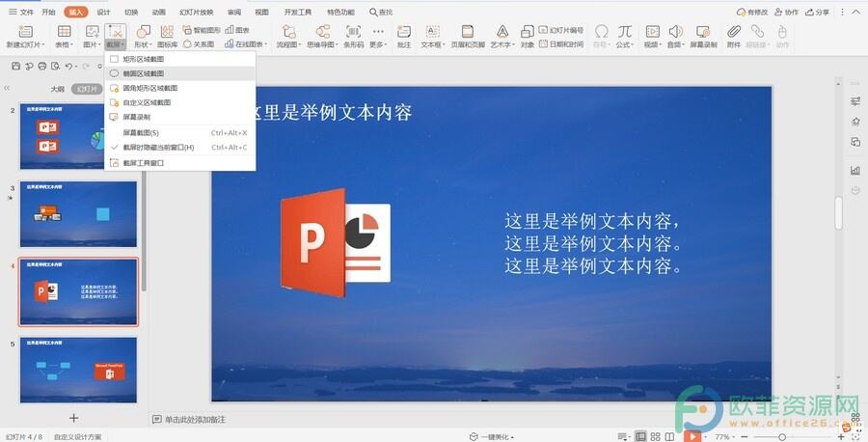Switch to the 动画 tab

pyautogui.click(x=159, y=12)
